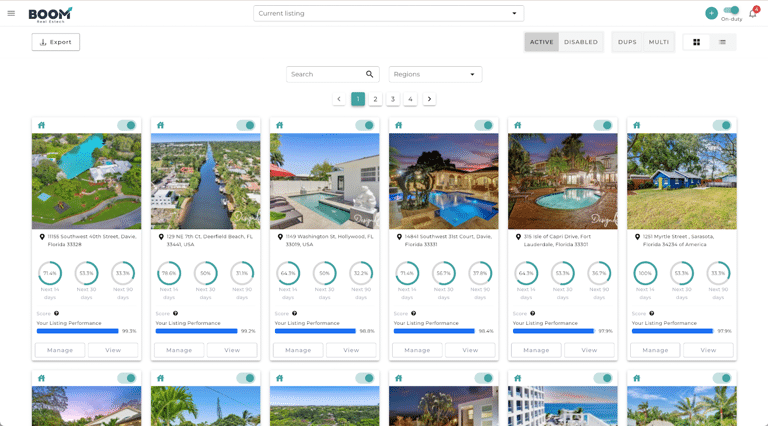Go to next page arrow
Screen dimensions: 768x426
coord(429,99)
